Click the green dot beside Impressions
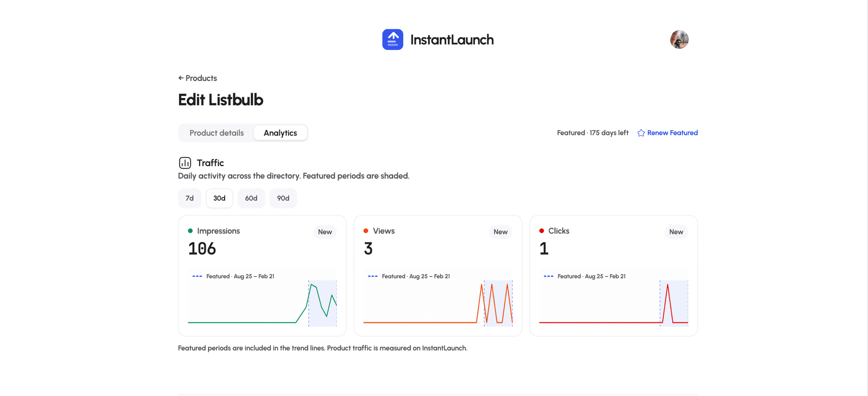Screen dimensions: 868x396 click(x=190, y=231)
